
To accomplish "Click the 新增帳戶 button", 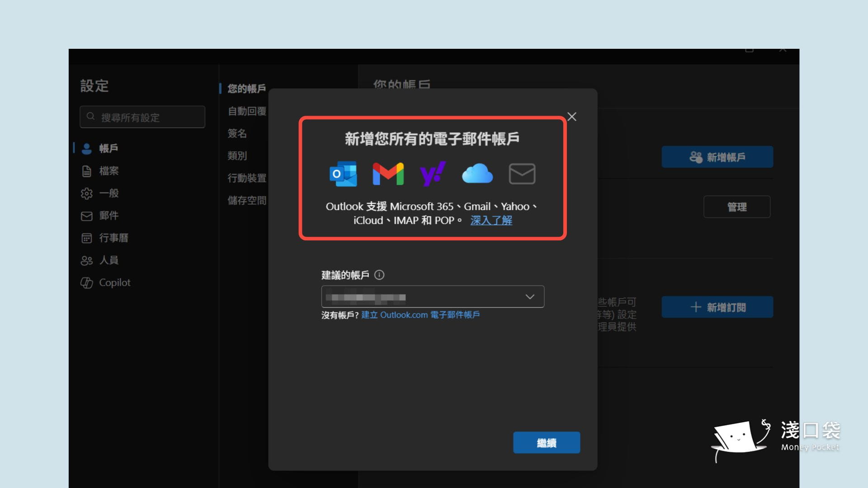I will pyautogui.click(x=717, y=157).
